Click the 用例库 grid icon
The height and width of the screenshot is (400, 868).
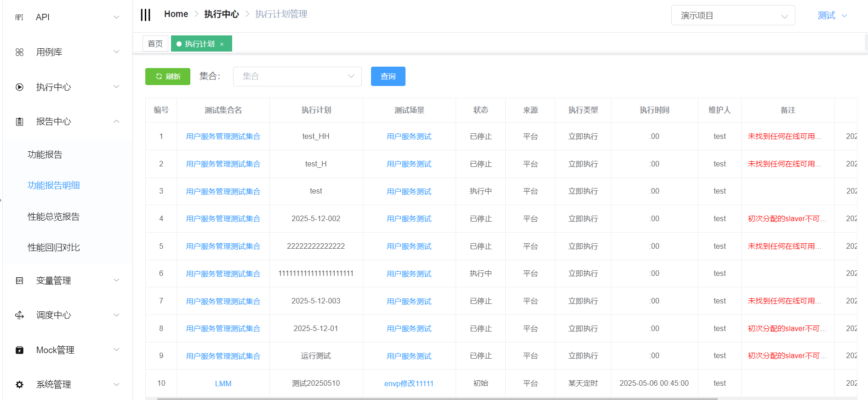click(19, 52)
